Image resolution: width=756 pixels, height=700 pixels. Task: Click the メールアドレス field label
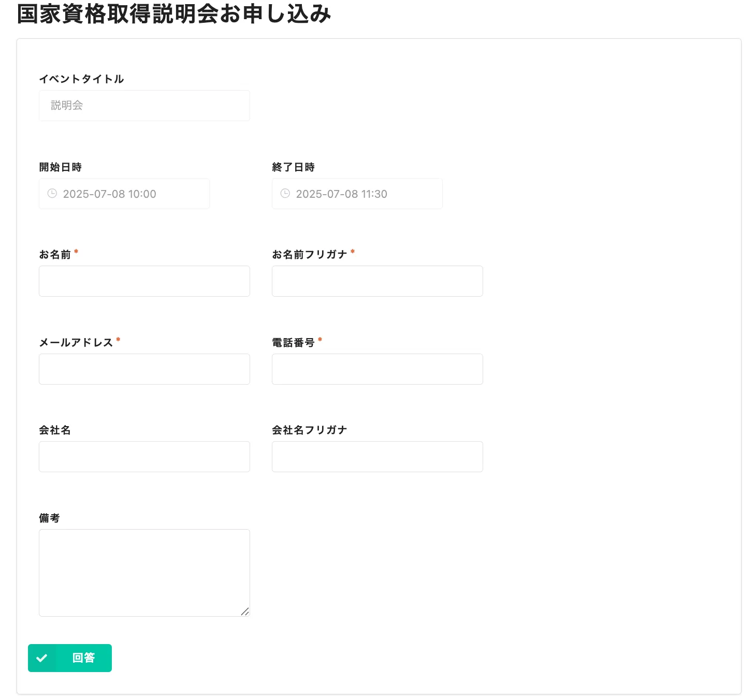(x=76, y=343)
